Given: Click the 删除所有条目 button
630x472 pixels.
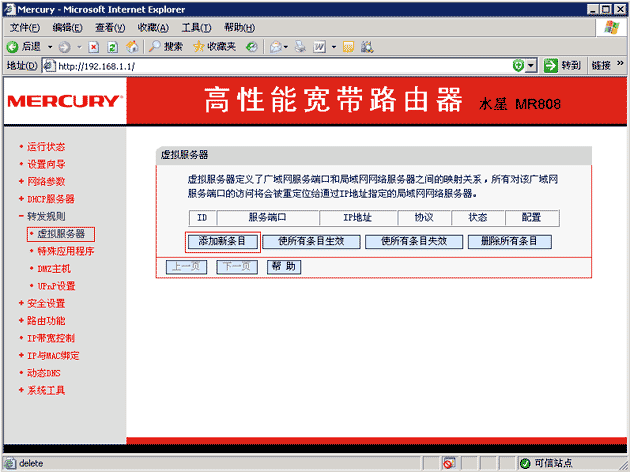Looking at the screenshot, I should 509,241.
